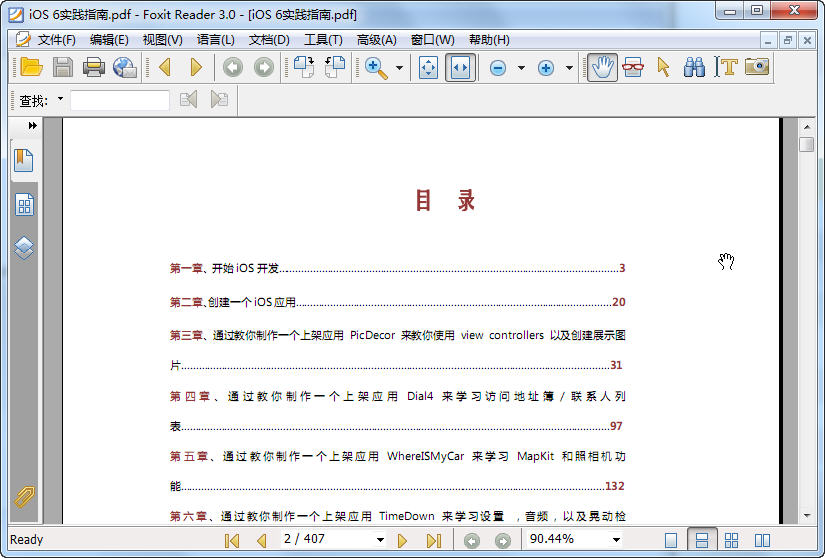Click table of contents entry 第一章、开始 iOS 开发
The width and height of the screenshot is (825, 558).
click(397, 268)
